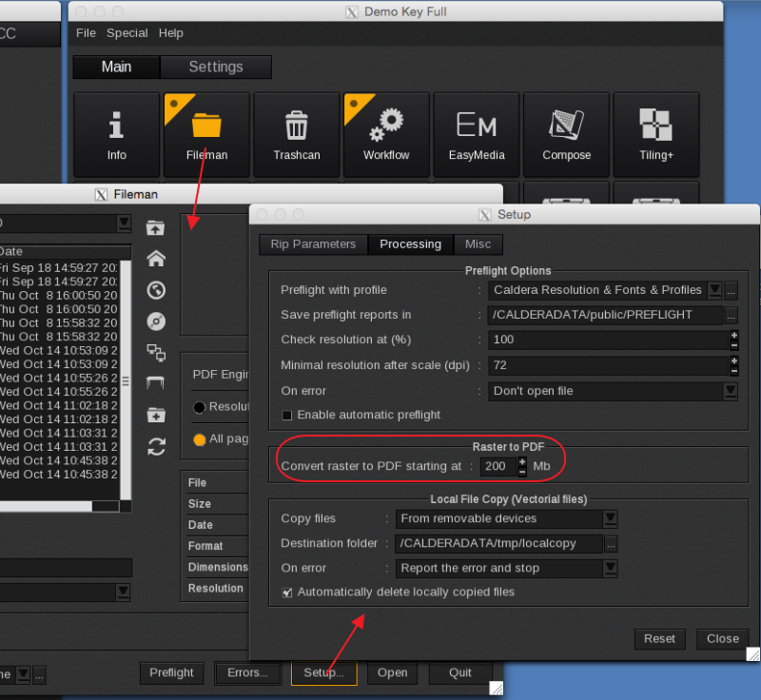Open the EasyMedia module
This screenshot has height=700, width=761.
point(476,134)
